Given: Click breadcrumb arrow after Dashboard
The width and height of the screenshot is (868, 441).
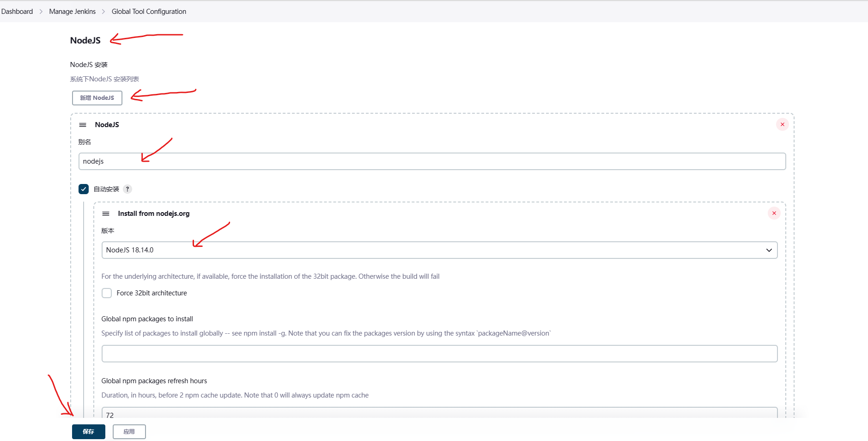Looking at the screenshot, I should (x=41, y=12).
